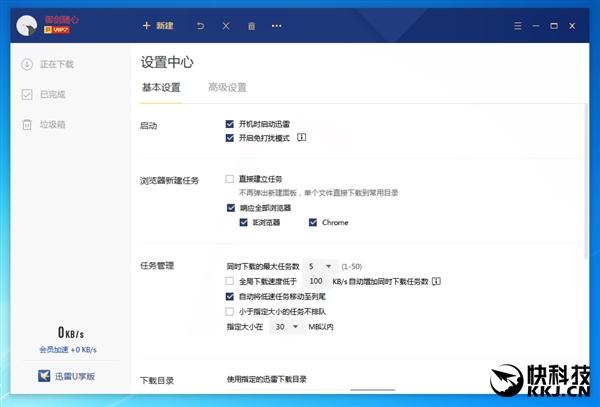The height and width of the screenshot is (407, 600).
Task: Uncheck 开机时启动迅雷 checkbox
Action: (x=230, y=123)
